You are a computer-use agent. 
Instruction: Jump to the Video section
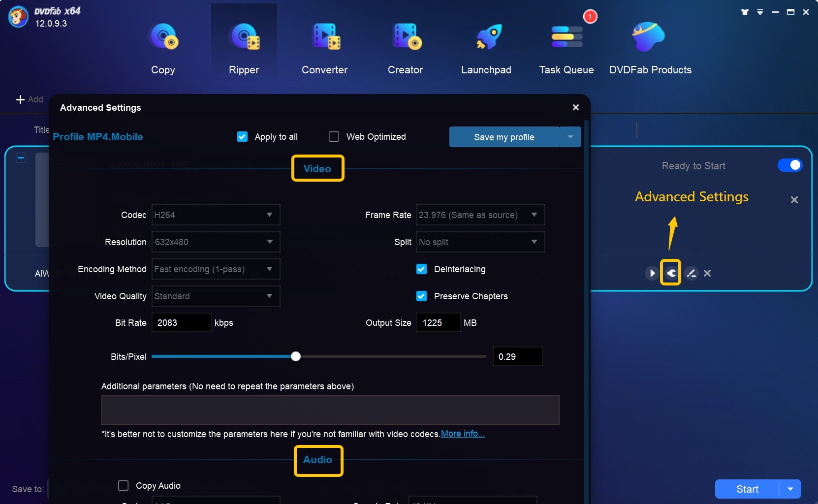317,168
